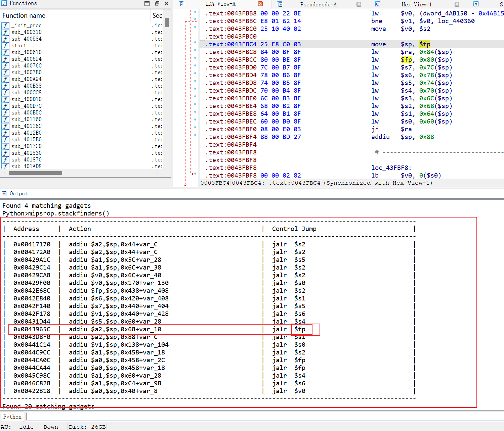The image size is (504, 431).
Task: Select function sub_400310
Action: coord(27,32)
